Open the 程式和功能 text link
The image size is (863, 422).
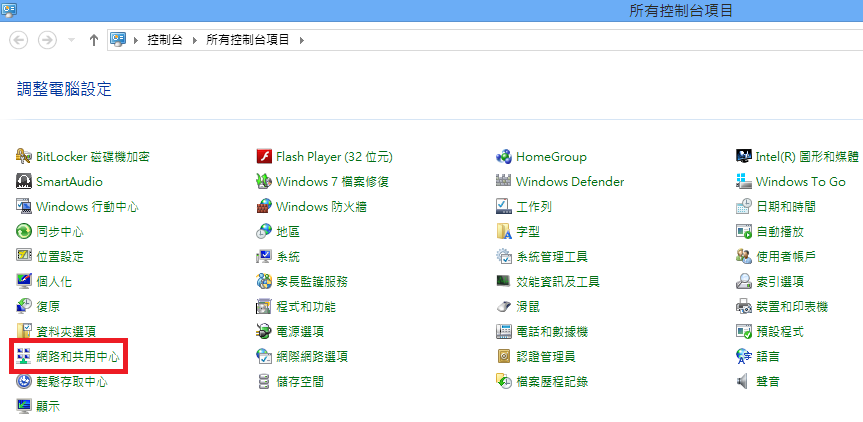(306, 306)
